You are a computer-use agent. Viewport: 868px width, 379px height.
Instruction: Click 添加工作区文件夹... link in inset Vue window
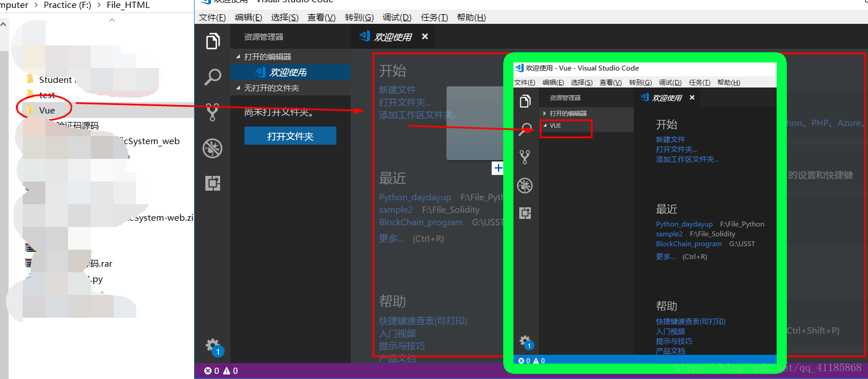click(687, 159)
